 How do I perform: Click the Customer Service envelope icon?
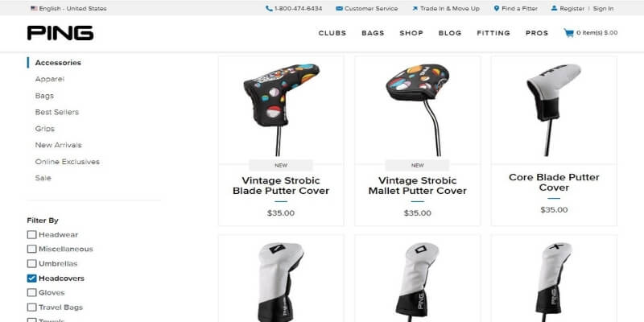[x=339, y=8]
